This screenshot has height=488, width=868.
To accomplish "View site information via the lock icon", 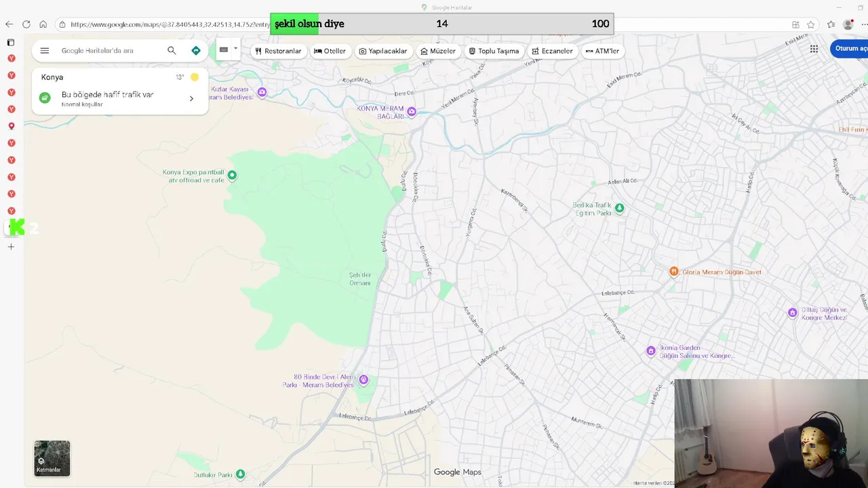I will pyautogui.click(x=62, y=24).
